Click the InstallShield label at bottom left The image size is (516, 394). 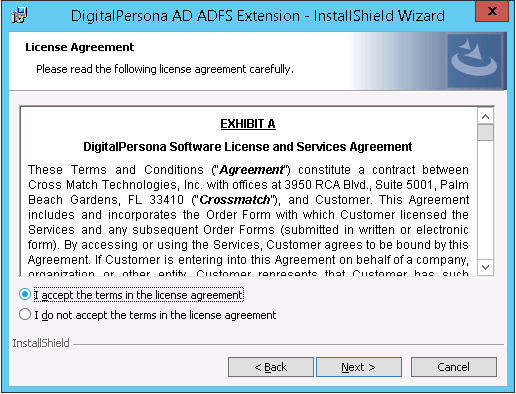[41, 343]
